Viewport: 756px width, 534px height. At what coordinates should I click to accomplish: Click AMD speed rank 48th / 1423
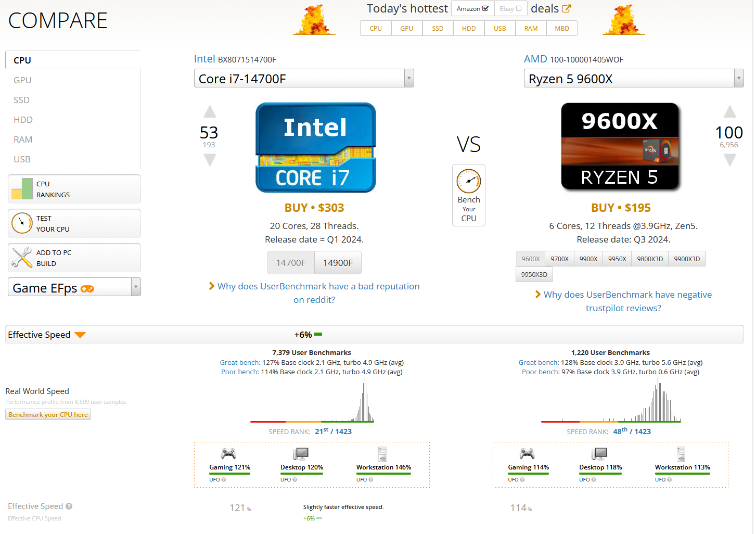pyautogui.click(x=632, y=431)
